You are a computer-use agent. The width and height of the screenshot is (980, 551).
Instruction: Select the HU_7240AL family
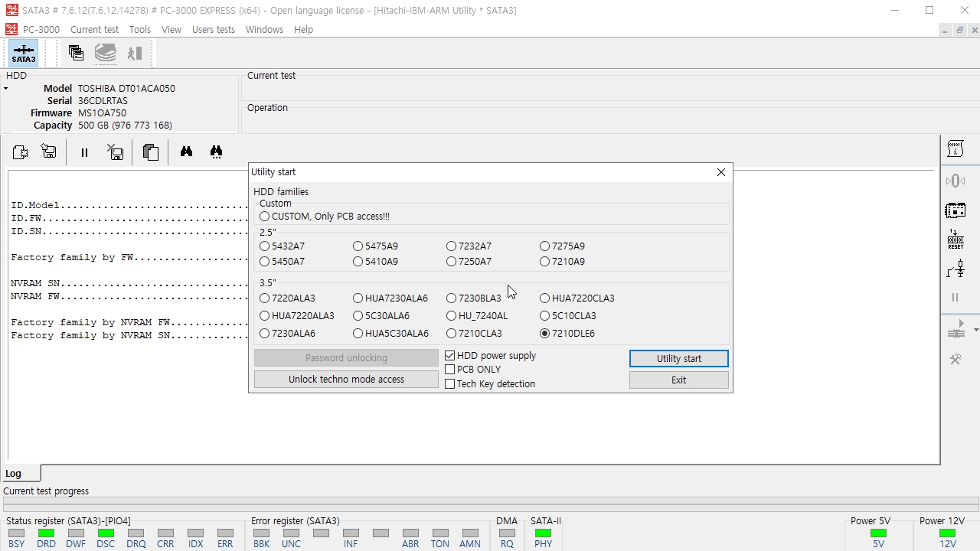[x=451, y=316]
